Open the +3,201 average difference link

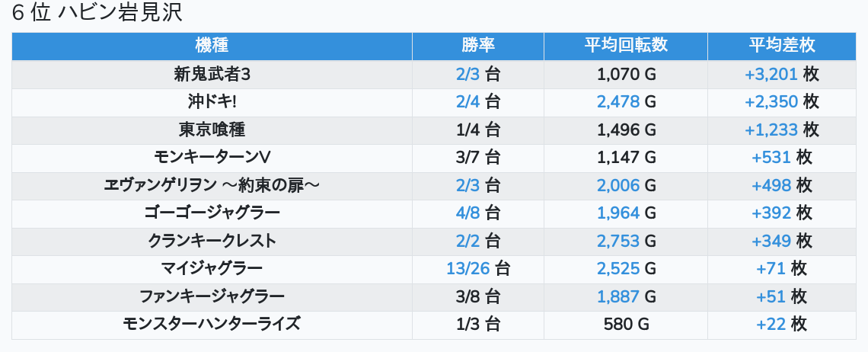[x=771, y=74]
